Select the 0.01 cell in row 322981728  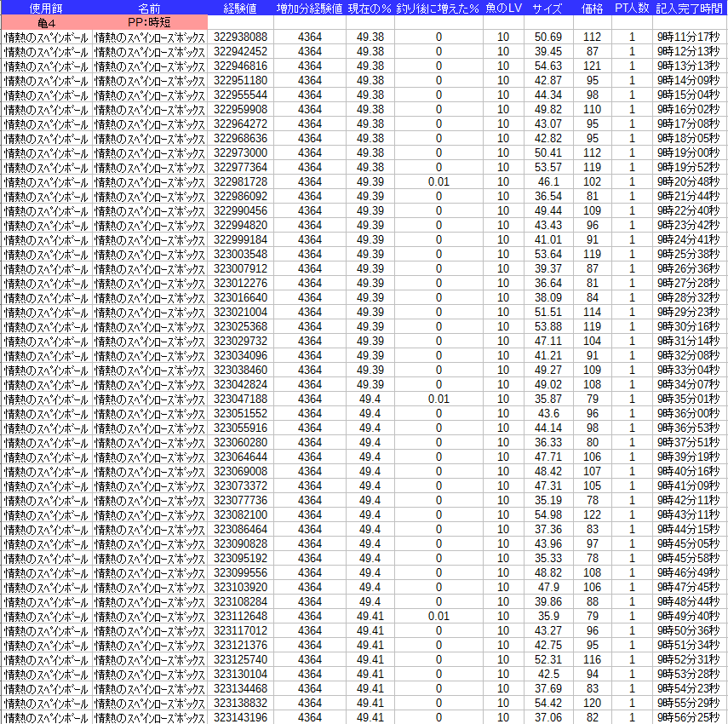439,181
